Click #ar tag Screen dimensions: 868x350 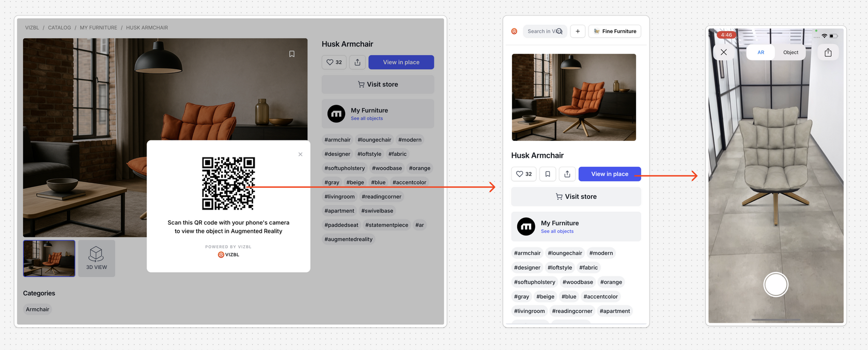(x=420, y=225)
